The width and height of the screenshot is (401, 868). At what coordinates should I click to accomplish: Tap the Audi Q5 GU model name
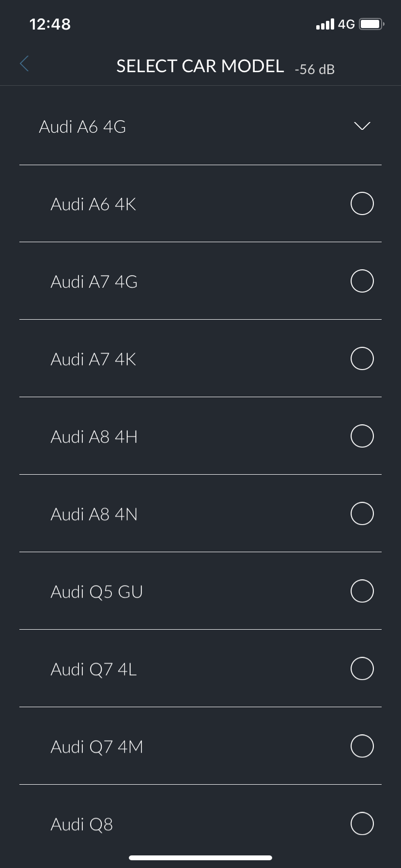tap(96, 592)
